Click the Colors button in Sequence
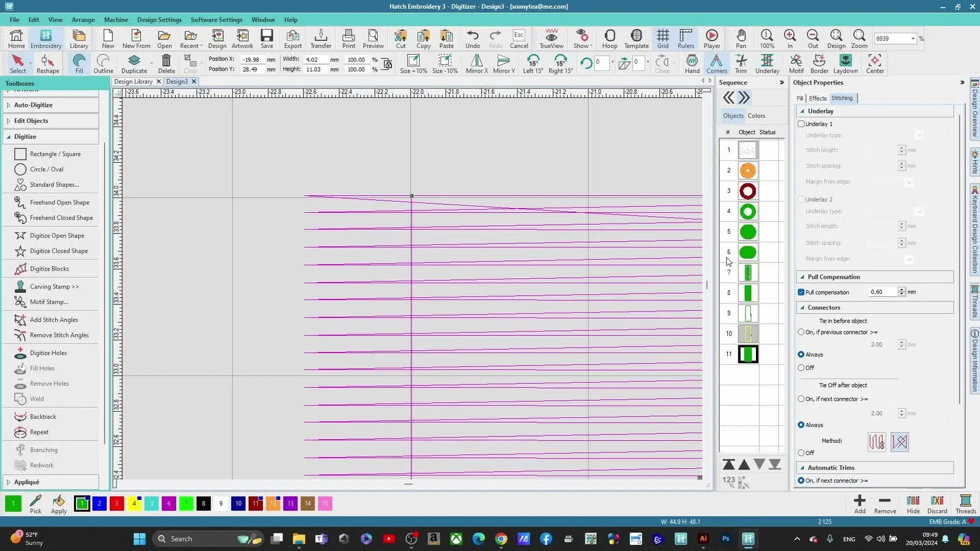Viewport: 980px width, 551px height. click(x=756, y=116)
